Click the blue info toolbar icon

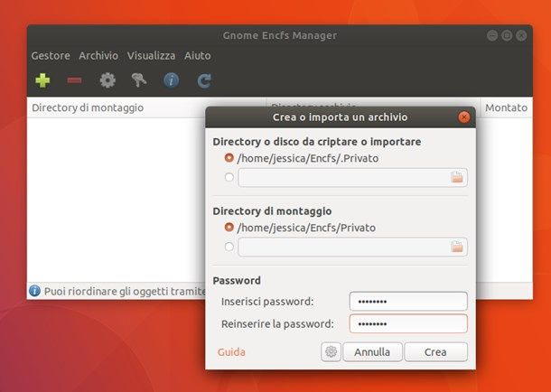pos(171,80)
